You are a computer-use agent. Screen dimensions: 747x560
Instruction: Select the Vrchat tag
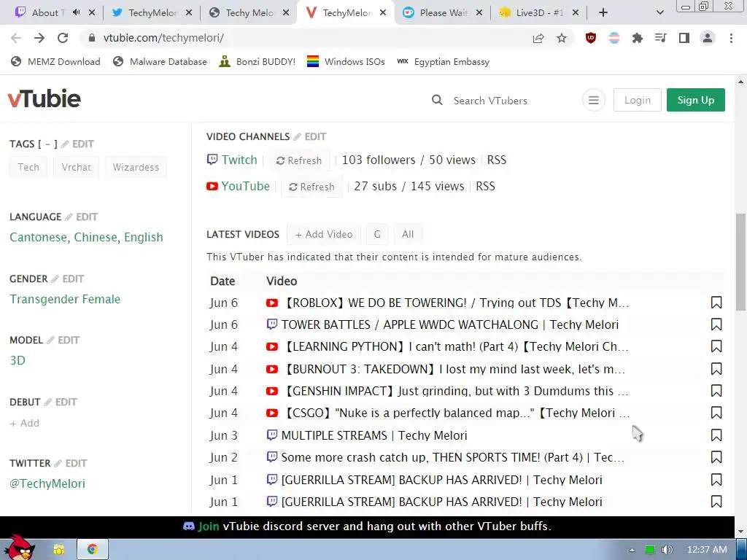pyautogui.click(x=76, y=167)
